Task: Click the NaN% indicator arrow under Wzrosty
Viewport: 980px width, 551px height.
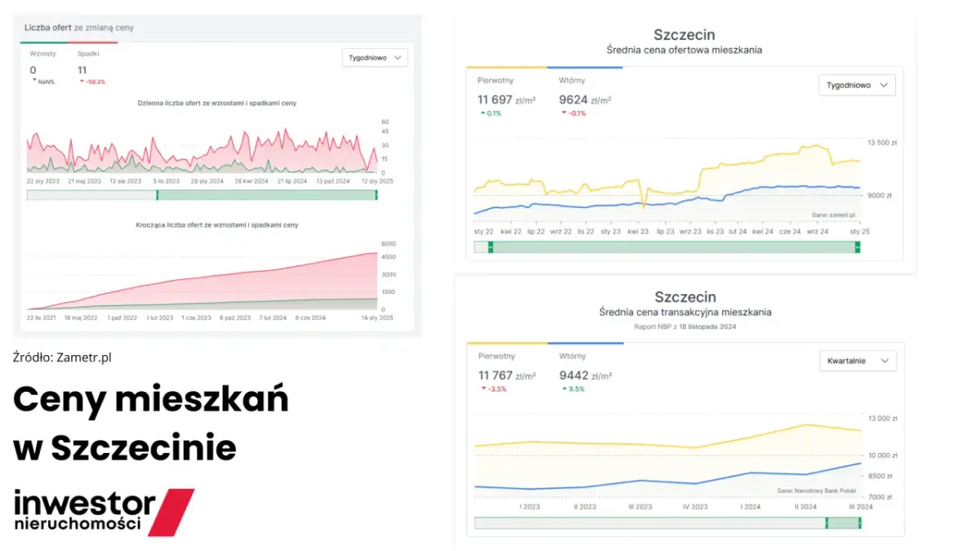Action: point(33,82)
